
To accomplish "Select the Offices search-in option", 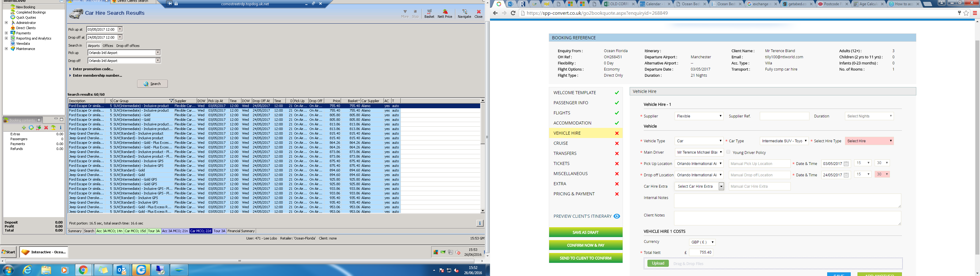I will [x=108, y=46].
